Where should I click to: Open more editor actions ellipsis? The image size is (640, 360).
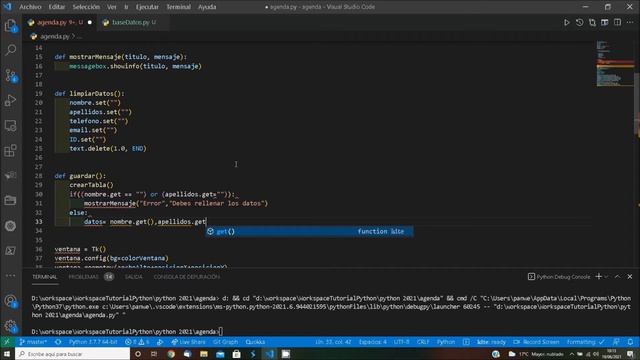pos(630,22)
